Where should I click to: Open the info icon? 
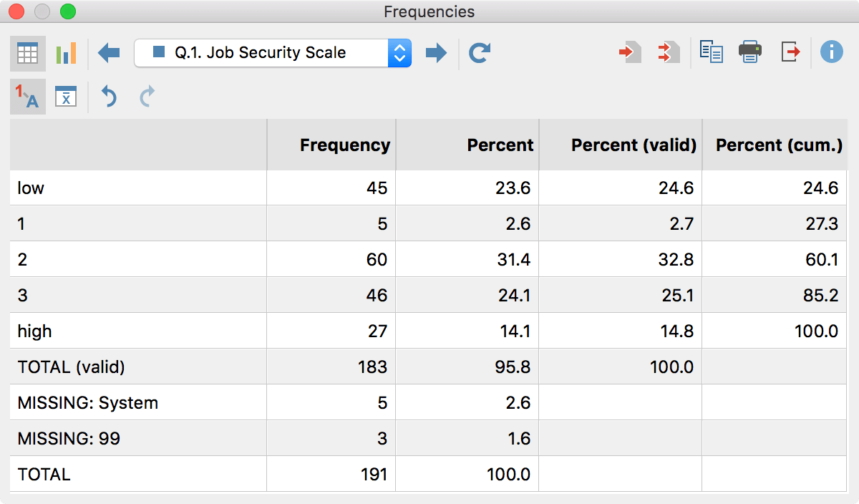coord(831,52)
